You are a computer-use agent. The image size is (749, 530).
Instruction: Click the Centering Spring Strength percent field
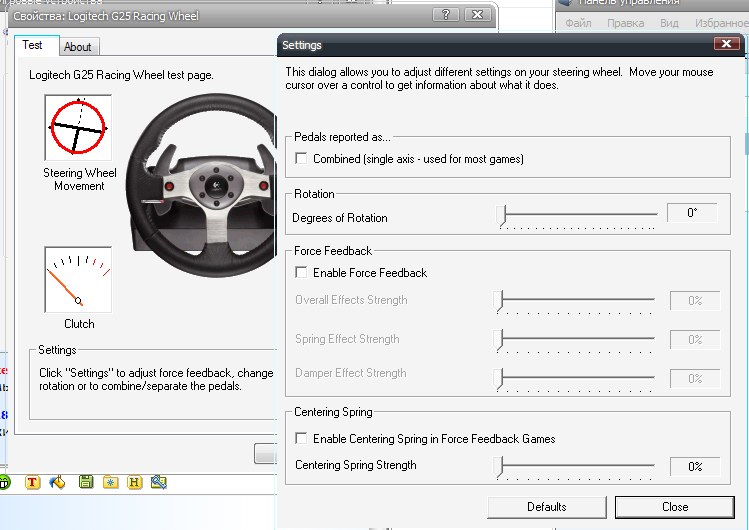695,466
